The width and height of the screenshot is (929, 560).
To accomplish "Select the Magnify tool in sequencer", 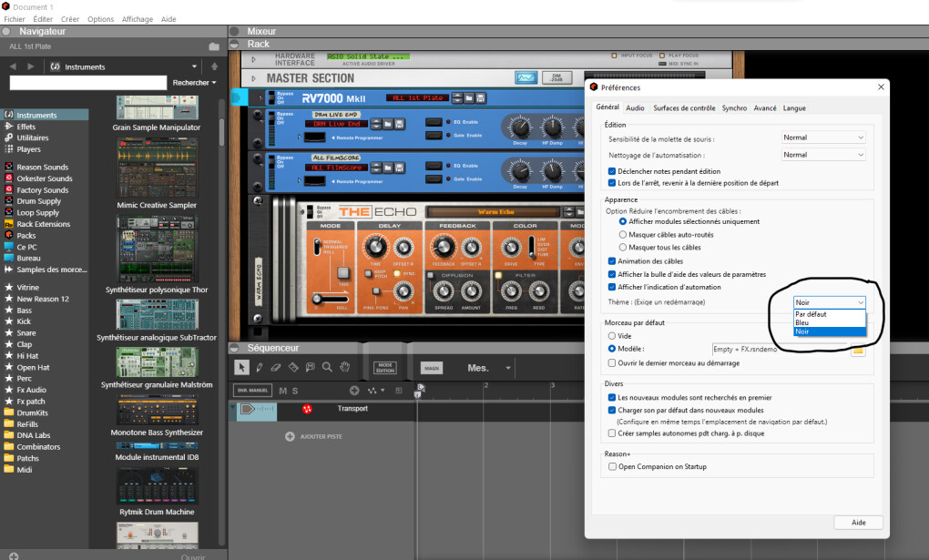I will click(x=327, y=367).
